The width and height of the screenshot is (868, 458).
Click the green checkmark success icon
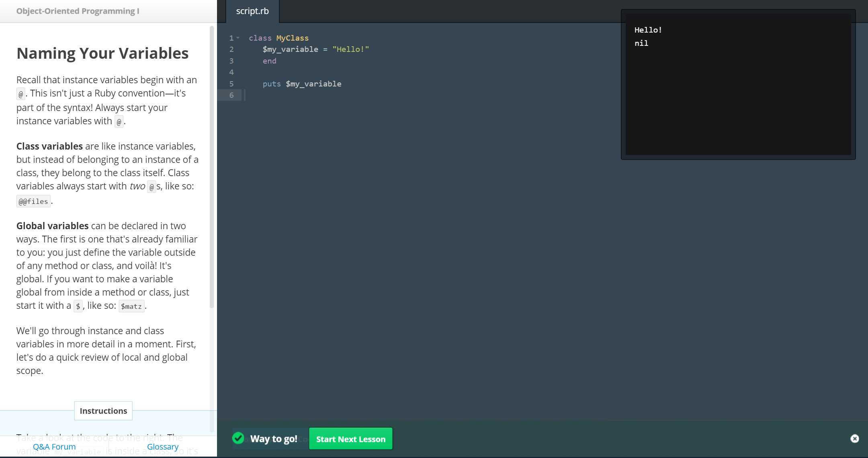click(x=238, y=438)
